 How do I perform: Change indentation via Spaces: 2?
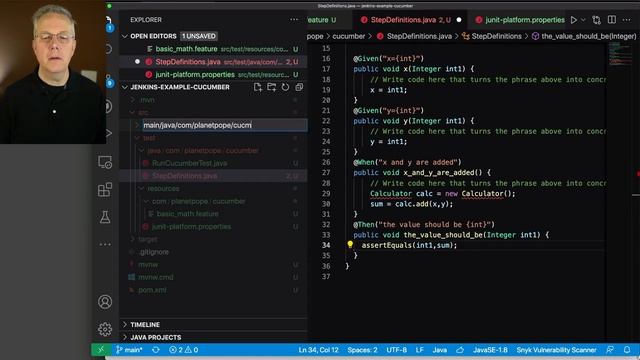(x=362, y=350)
